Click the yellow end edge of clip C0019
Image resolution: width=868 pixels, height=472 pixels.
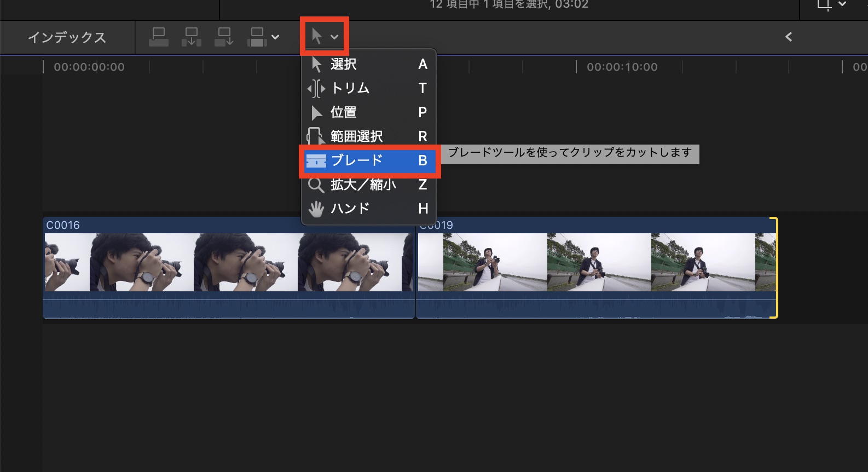775,268
